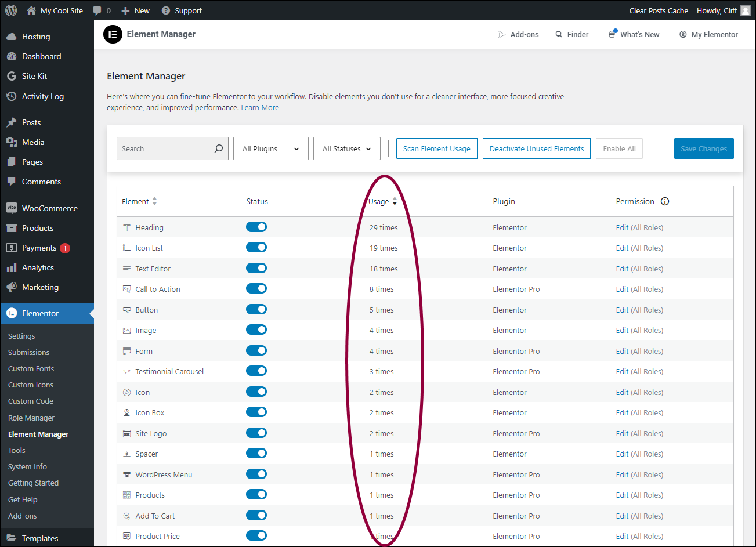Disable the Button element toggle

(256, 309)
